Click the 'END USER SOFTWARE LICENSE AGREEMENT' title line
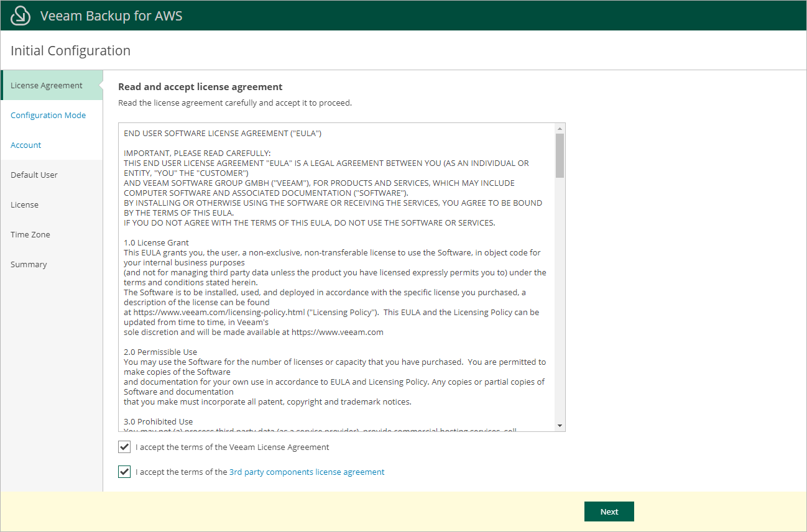 (x=223, y=133)
